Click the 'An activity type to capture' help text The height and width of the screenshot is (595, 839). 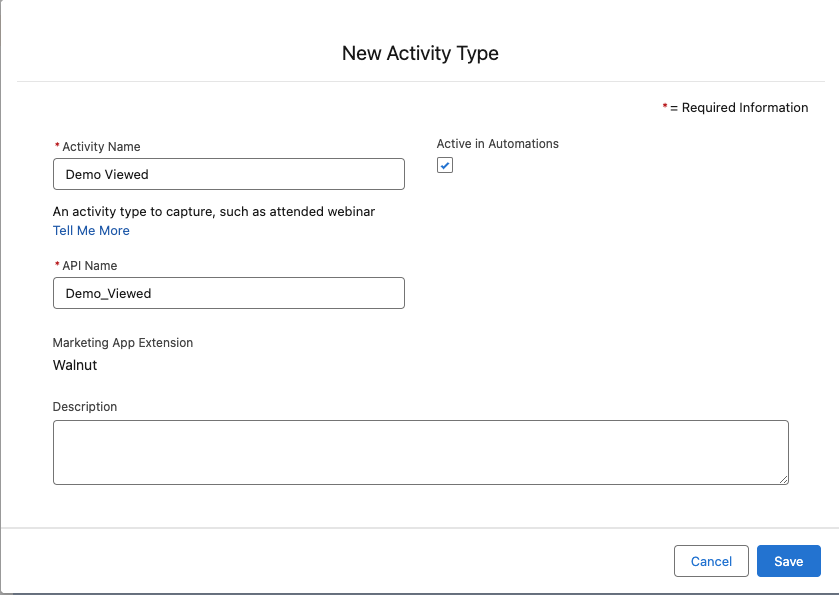[x=213, y=211]
